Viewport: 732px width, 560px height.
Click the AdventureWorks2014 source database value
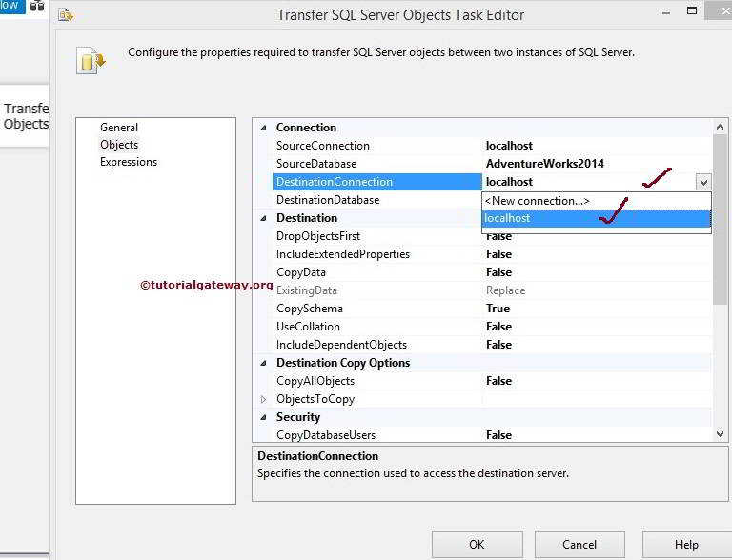pos(545,164)
